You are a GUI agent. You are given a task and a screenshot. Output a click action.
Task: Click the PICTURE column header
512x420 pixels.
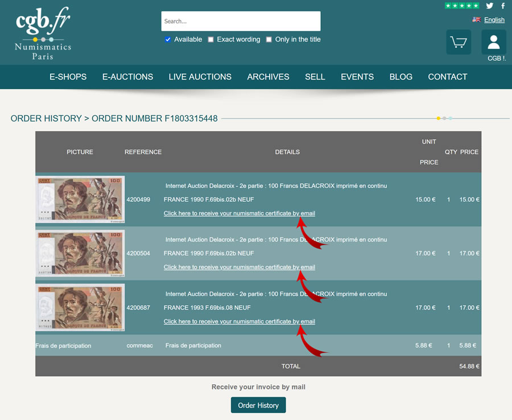[x=80, y=152]
